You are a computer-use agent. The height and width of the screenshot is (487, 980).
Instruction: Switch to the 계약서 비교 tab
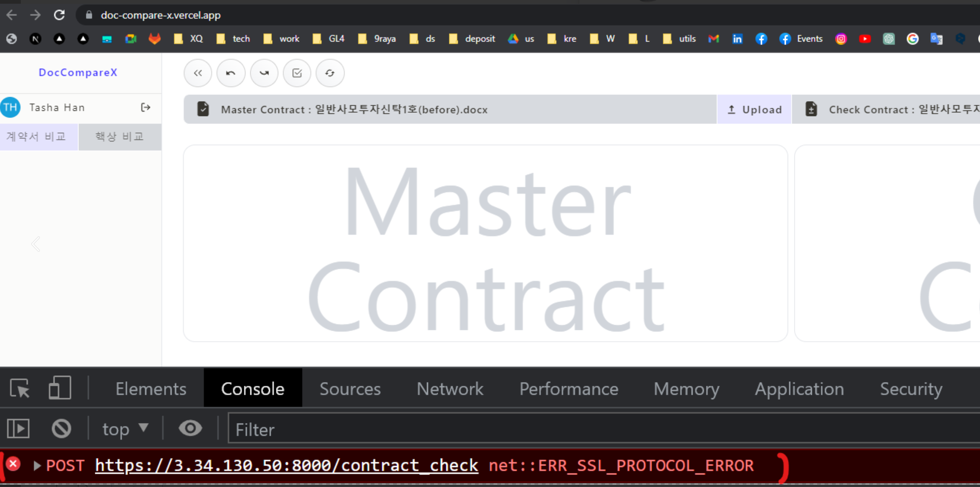pos(39,137)
